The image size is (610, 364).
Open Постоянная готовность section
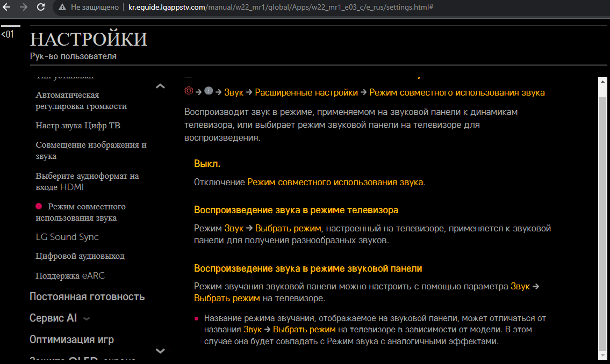[87, 297]
